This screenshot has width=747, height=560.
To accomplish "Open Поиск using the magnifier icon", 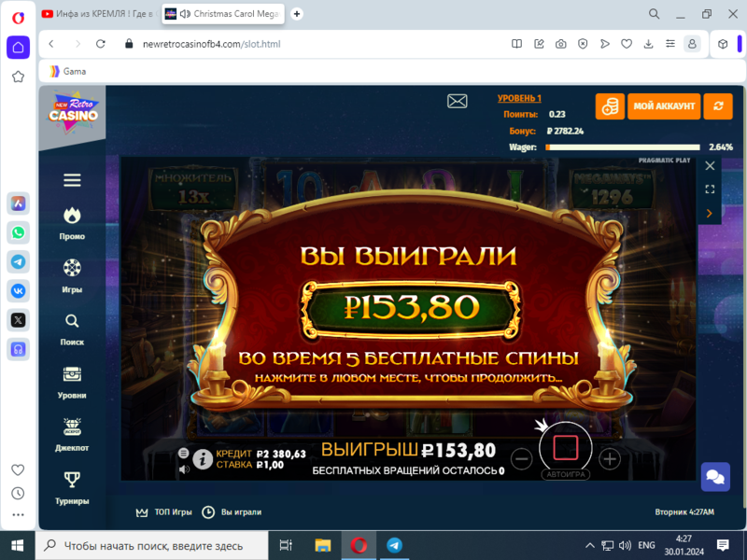I will coord(72,320).
